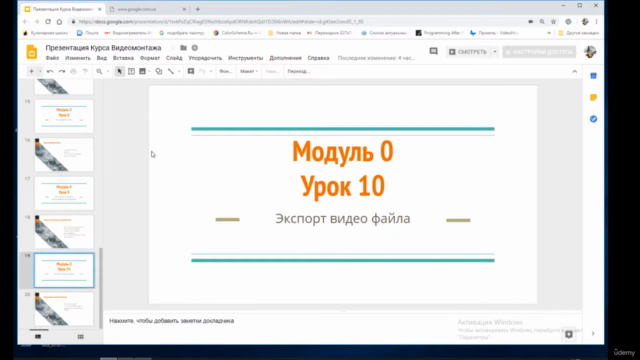Redo the last action
Screen dimensions: 640x360
tap(62, 71)
